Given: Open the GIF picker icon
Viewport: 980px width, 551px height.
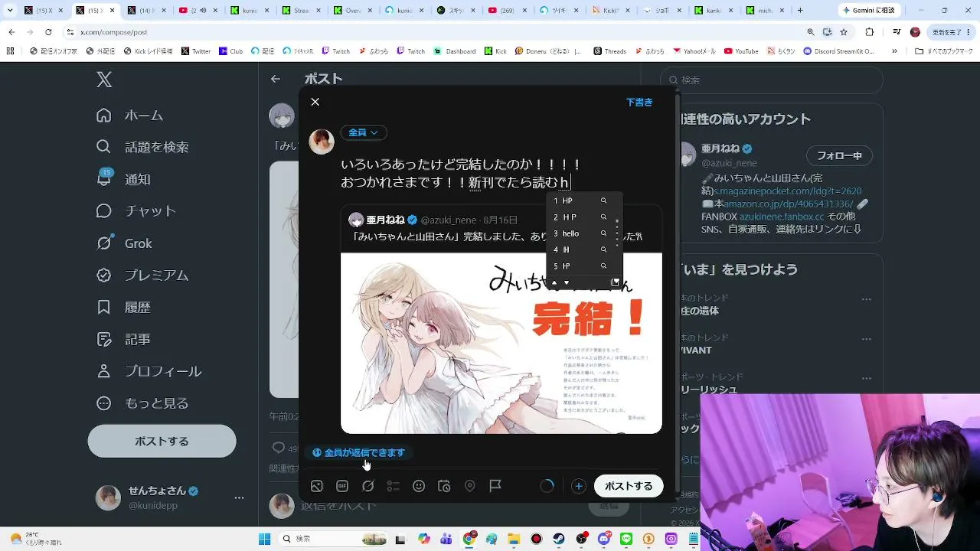Looking at the screenshot, I should coord(342,486).
